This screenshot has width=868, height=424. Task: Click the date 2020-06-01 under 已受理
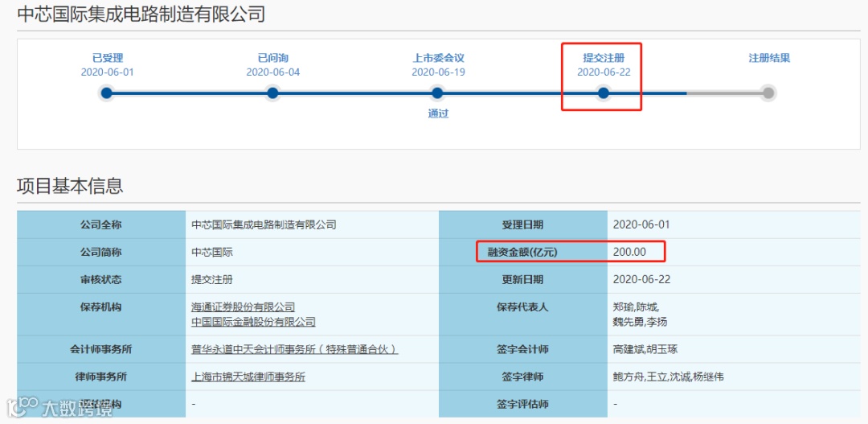pyautogui.click(x=108, y=72)
